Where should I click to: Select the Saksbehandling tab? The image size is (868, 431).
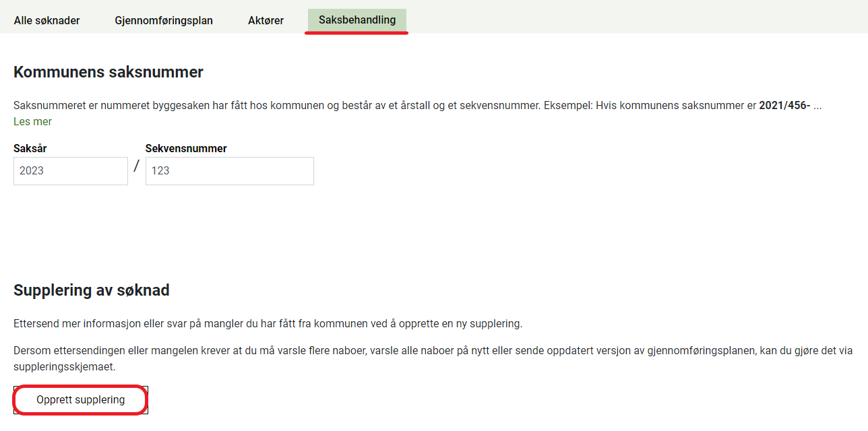(357, 20)
